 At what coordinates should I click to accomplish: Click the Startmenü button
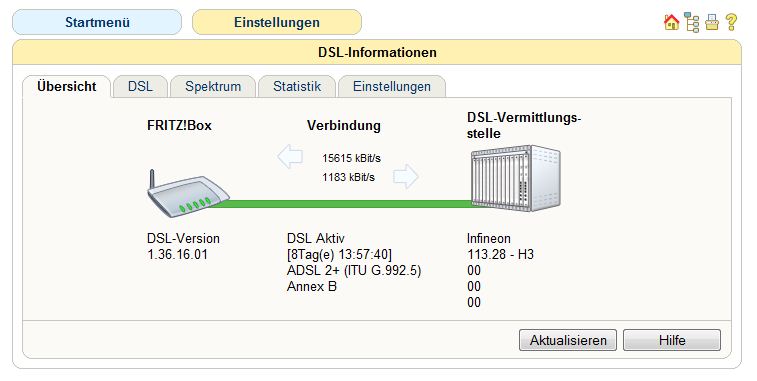click(x=97, y=22)
